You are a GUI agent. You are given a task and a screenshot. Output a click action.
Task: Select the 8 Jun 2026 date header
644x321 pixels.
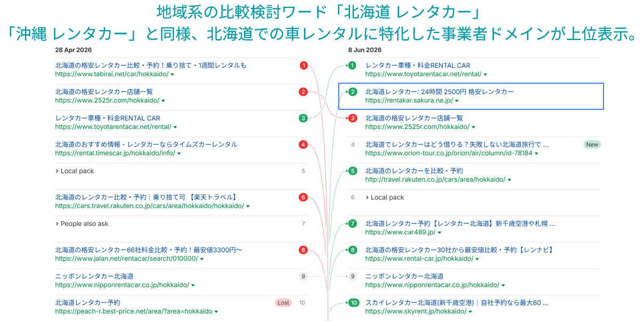[365, 50]
